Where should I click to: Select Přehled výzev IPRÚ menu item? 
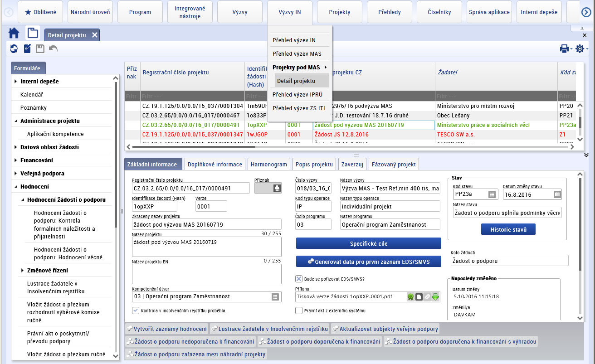pyautogui.click(x=299, y=95)
